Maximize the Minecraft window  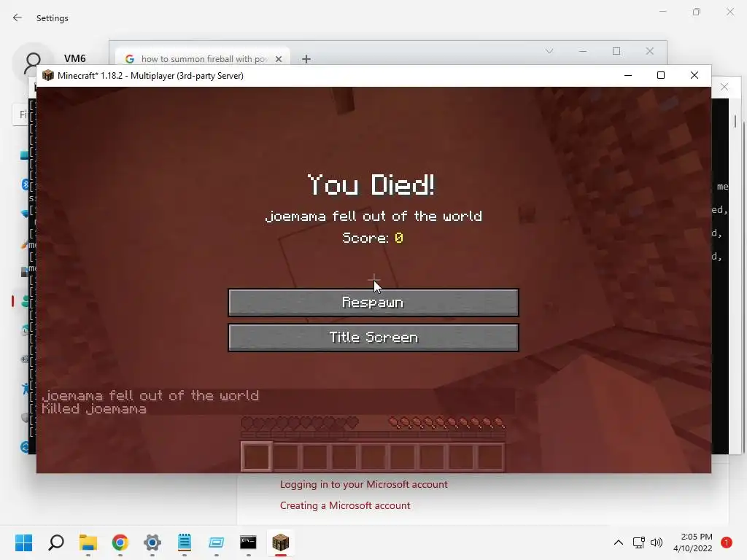click(661, 75)
